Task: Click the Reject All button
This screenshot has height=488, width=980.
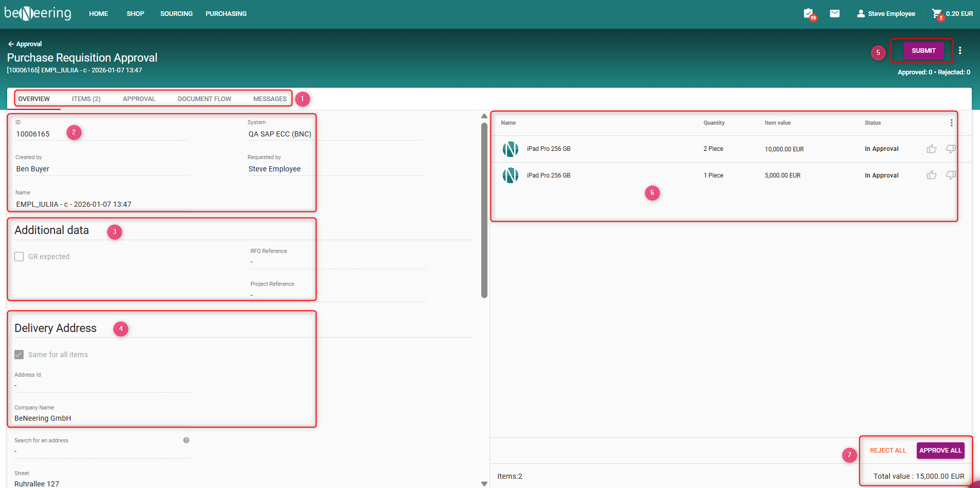Action: [888, 451]
